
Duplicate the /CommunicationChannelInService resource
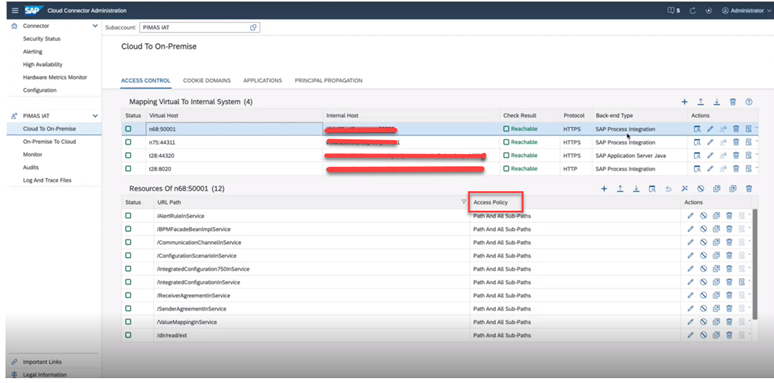coord(716,242)
